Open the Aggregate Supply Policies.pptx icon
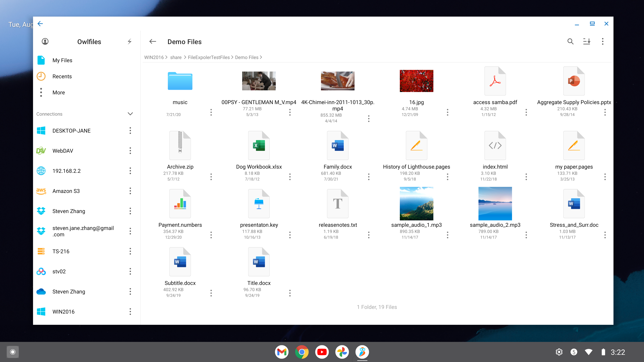The height and width of the screenshot is (362, 644). click(574, 81)
